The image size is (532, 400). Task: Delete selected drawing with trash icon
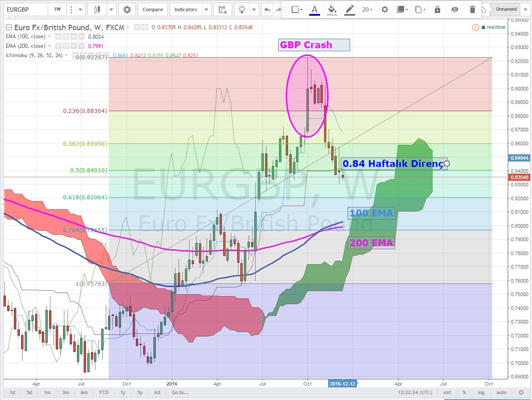pyautogui.click(x=472, y=9)
